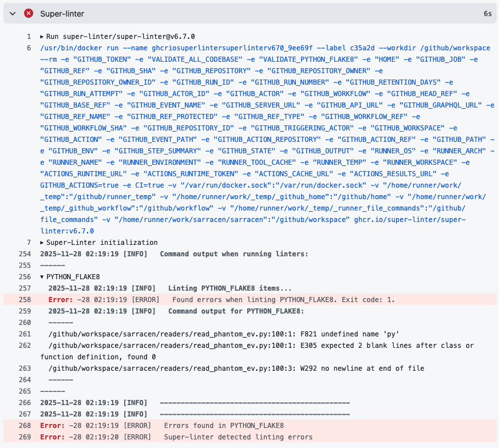Click 'Command output for PYTHON_FLAKE8:' line
The image size is (499, 448).
(176, 311)
